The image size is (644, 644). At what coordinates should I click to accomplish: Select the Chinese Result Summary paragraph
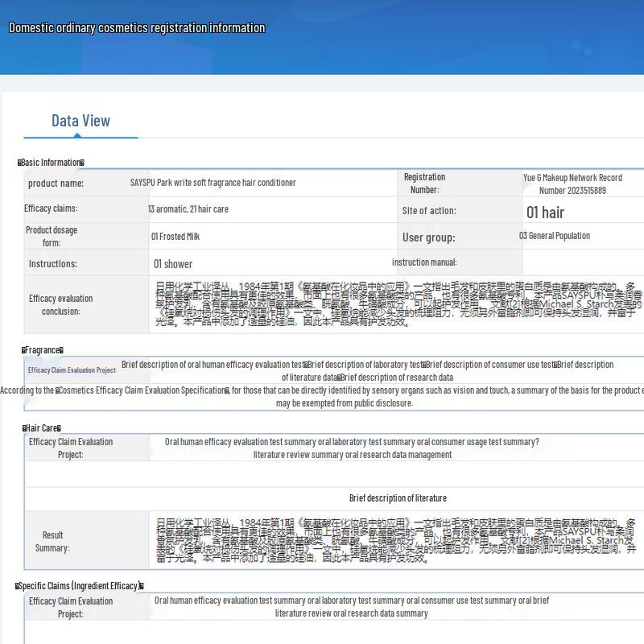pos(396,540)
